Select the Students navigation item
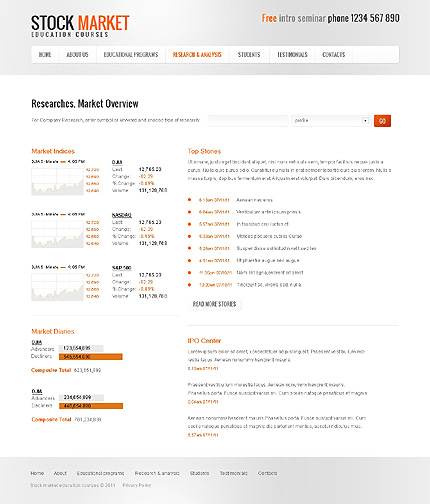The width and height of the screenshot is (430, 504). pos(249,55)
